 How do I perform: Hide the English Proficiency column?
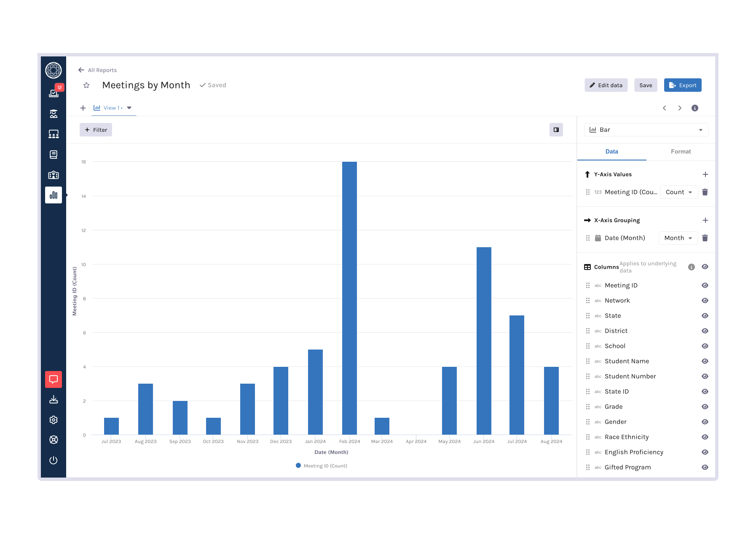tap(705, 452)
